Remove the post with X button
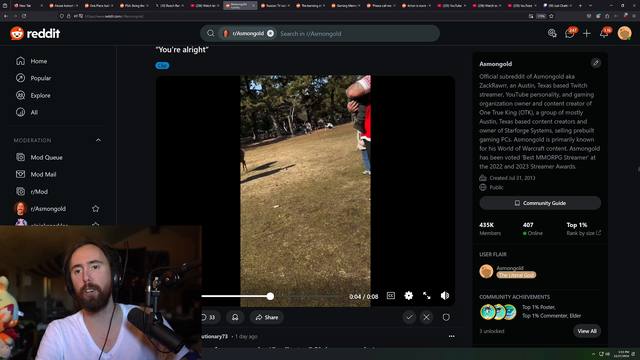 (x=427, y=317)
